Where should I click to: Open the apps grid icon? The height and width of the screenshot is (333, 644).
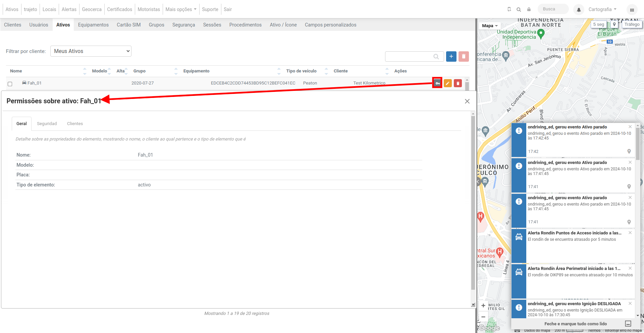point(632,10)
